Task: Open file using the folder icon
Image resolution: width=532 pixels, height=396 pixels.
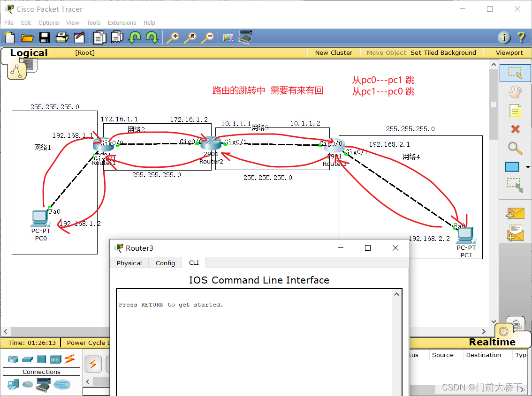Action: coord(27,37)
